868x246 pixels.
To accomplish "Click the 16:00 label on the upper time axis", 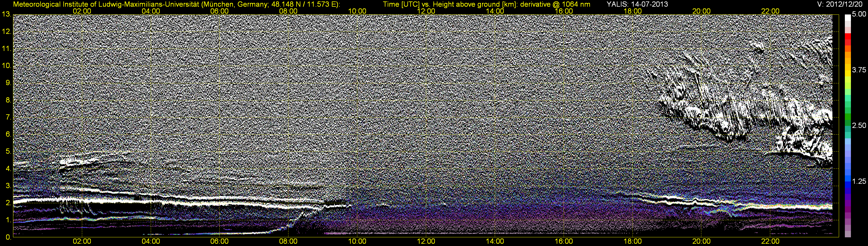I will click(x=564, y=11).
